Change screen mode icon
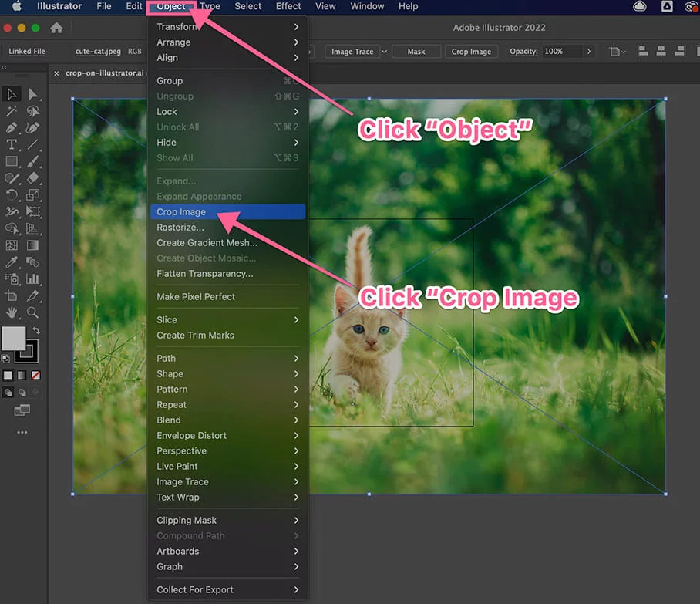The height and width of the screenshot is (604, 700). 22,410
